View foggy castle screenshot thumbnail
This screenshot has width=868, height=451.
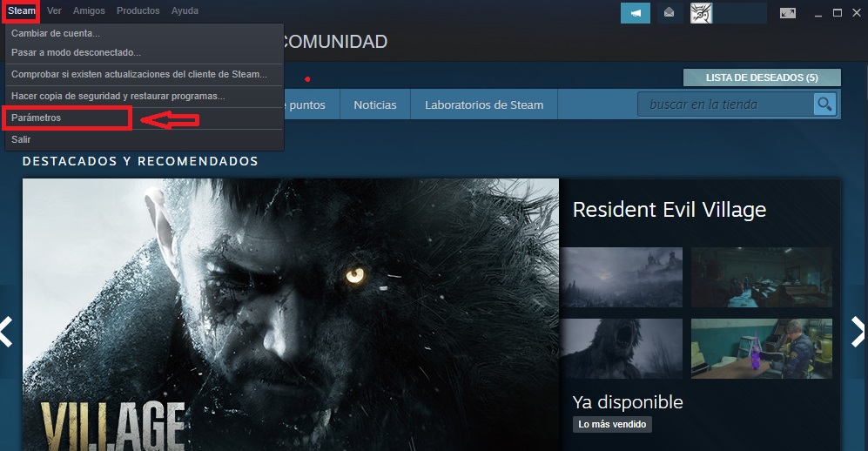622,277
